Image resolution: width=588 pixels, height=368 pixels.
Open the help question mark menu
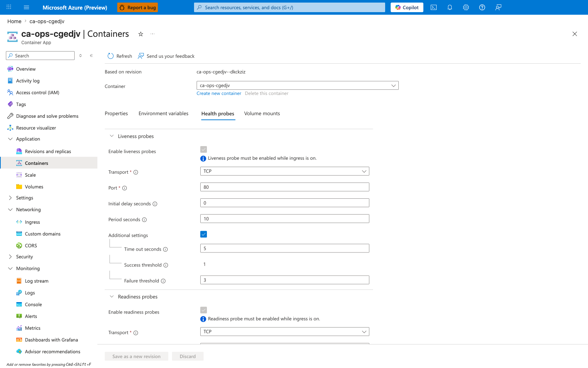[x=482, y=7]
